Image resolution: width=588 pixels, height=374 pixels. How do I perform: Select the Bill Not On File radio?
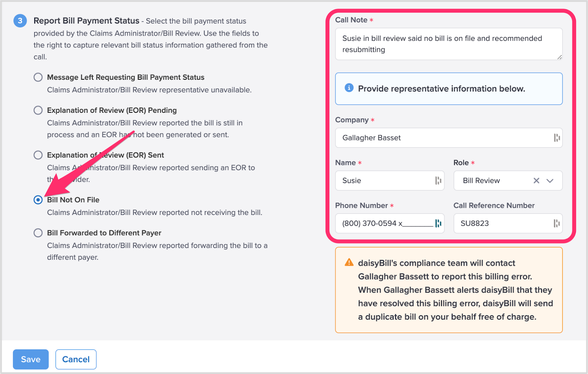click(x=38, y=200)
